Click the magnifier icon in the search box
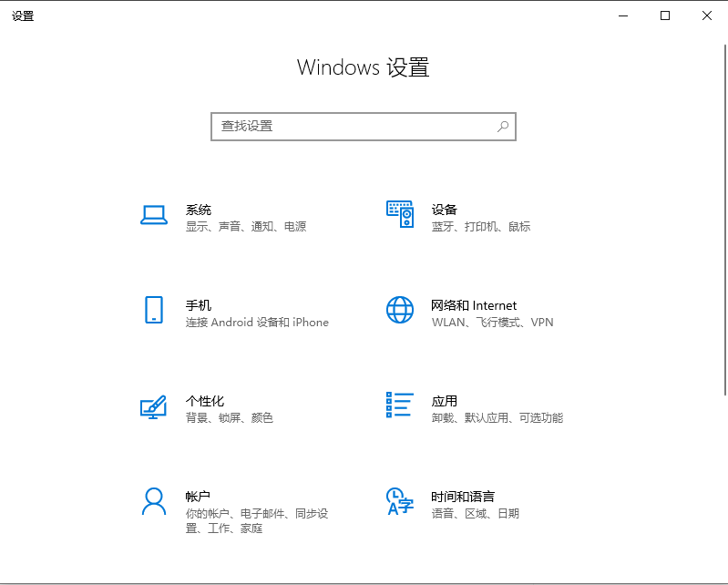 click(x=503, y=127)
